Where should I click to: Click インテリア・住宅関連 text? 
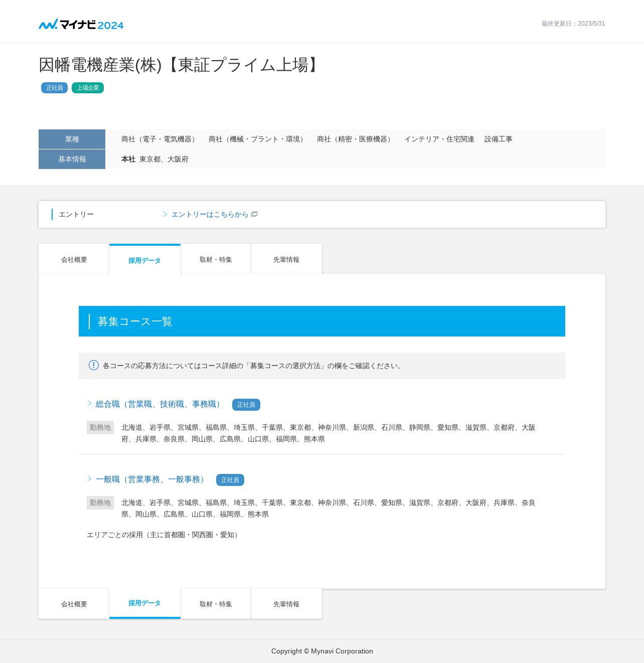pos(439,139)
